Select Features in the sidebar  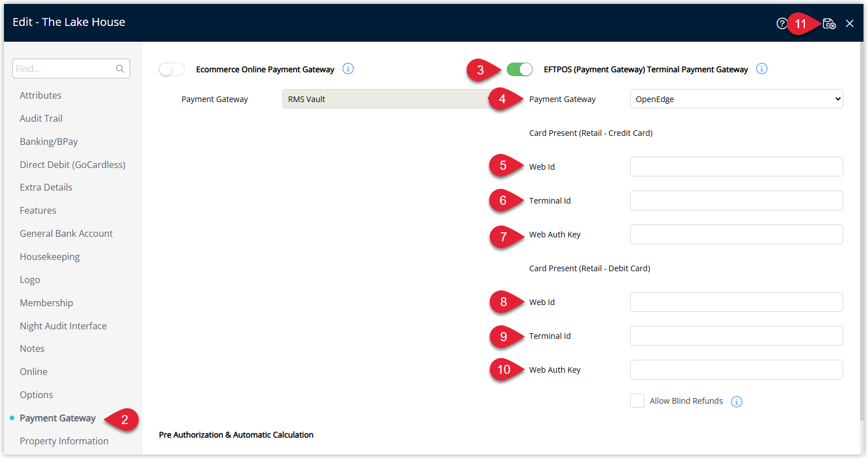[38, 210]
